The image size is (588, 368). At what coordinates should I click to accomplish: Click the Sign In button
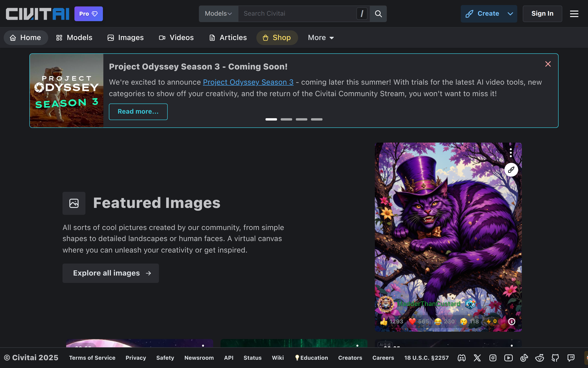click(x=542, y=14)
